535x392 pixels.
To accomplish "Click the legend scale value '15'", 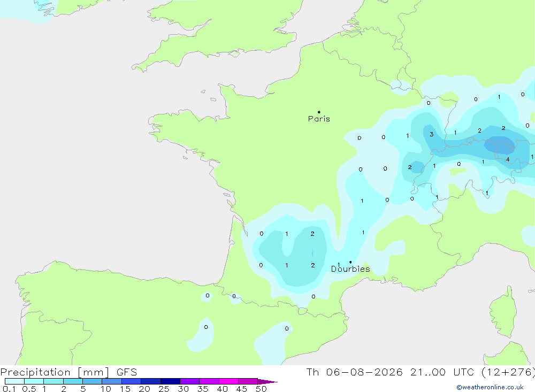I will 125,389.
